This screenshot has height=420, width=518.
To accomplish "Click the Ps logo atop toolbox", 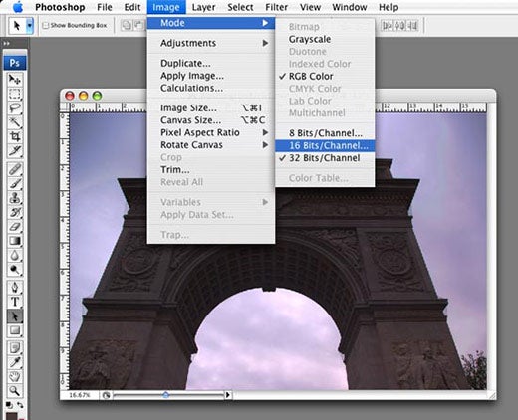I will tap(15, 63).
